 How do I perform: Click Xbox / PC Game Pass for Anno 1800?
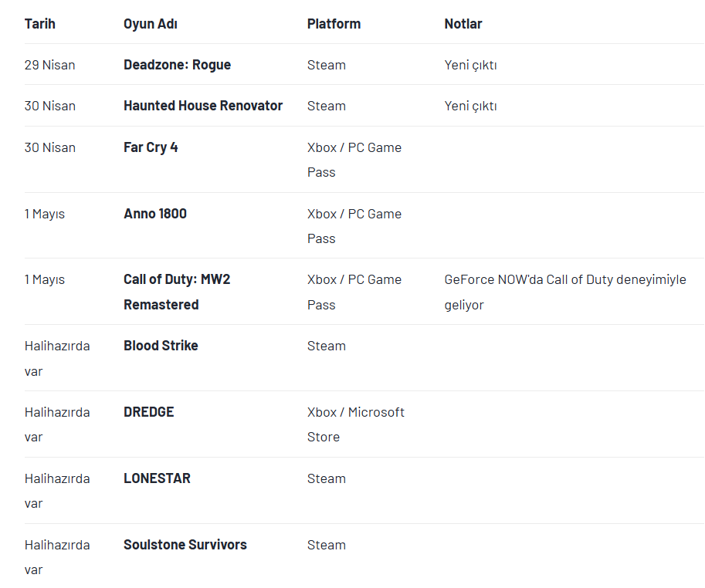(x=354, y=226)
